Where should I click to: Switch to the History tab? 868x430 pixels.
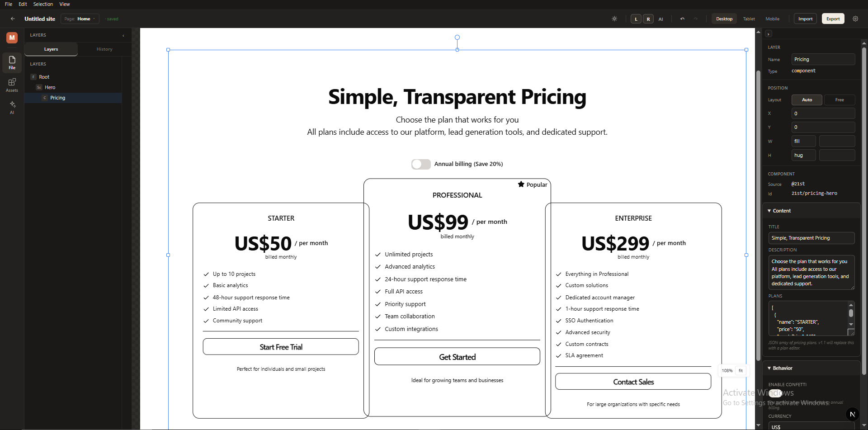(x=104, y=49)
